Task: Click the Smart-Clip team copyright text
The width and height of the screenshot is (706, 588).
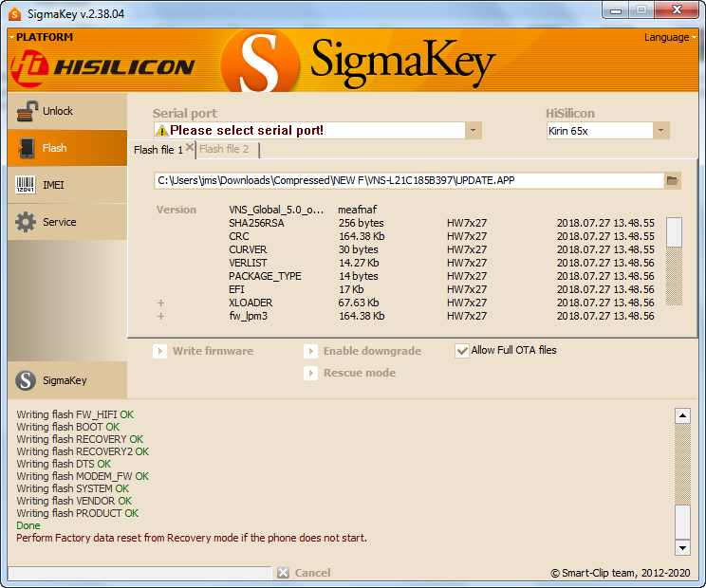Action: (621, 573)
